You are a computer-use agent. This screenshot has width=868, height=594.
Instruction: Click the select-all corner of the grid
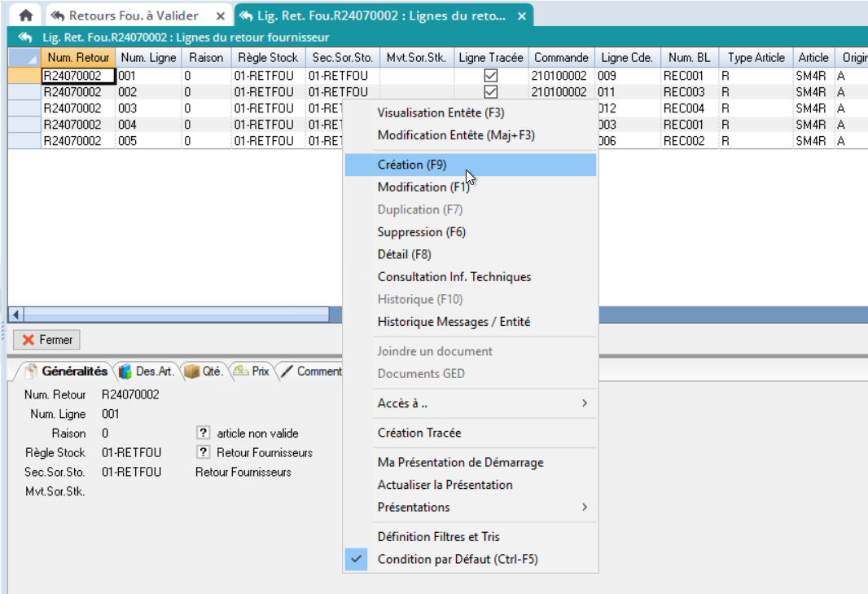coord(24,58)
